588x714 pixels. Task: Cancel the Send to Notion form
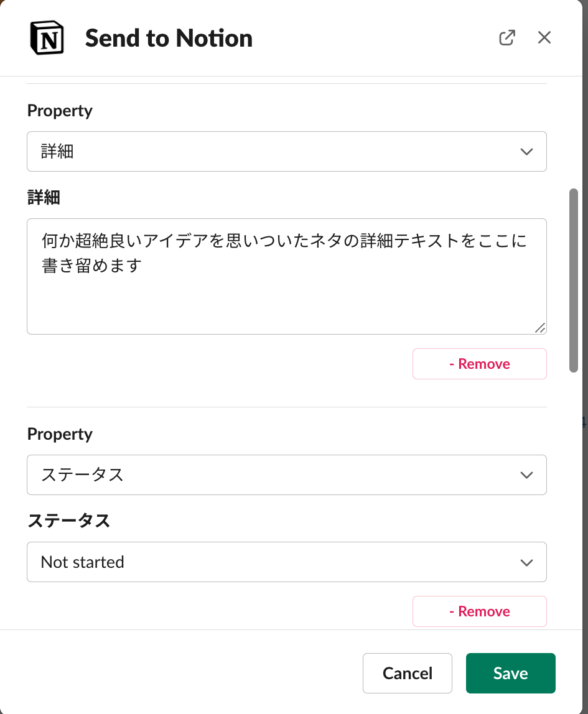[408, 673]
